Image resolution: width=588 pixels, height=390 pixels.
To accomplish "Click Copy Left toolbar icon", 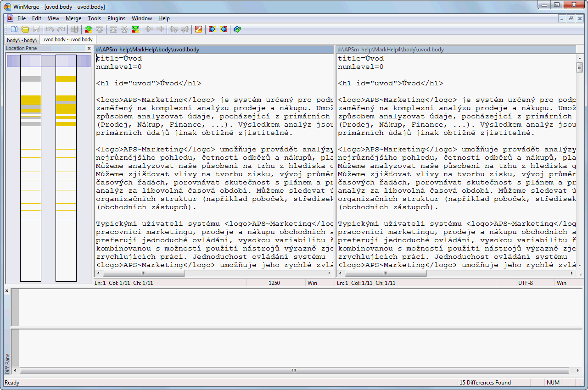I will pos(160,29).
